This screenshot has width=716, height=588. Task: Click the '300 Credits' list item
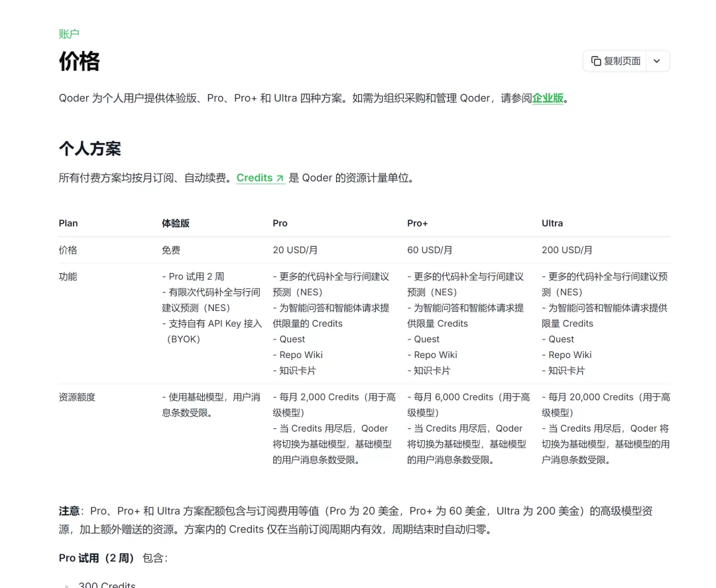[107, 585]
